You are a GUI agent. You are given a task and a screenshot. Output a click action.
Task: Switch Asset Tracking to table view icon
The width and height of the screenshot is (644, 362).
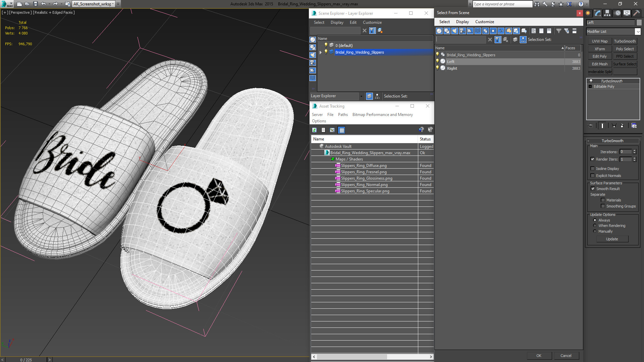(x=341, y=130)
